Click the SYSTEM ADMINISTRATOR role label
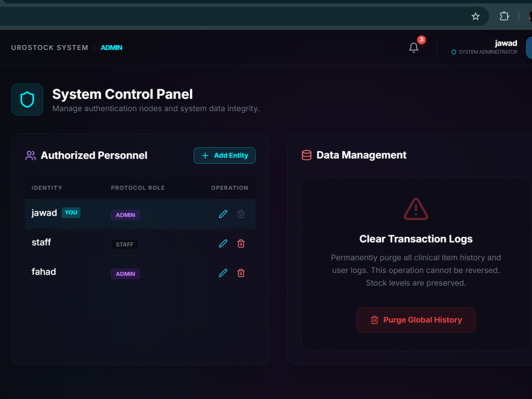This screenshot has width=532, height=399. [x=488, y=52]
